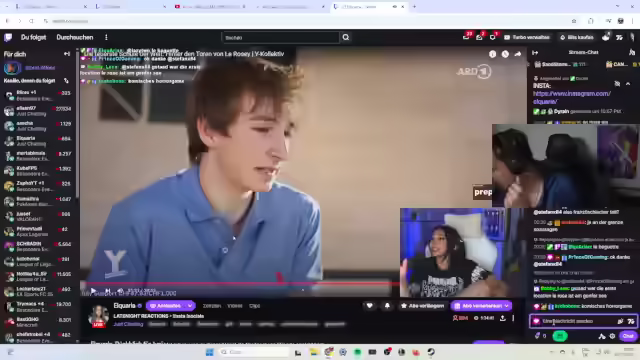This screenshot has height=360, width=640.
Task: Open the Instagram link in pinned message
Action: coord(571,97)
